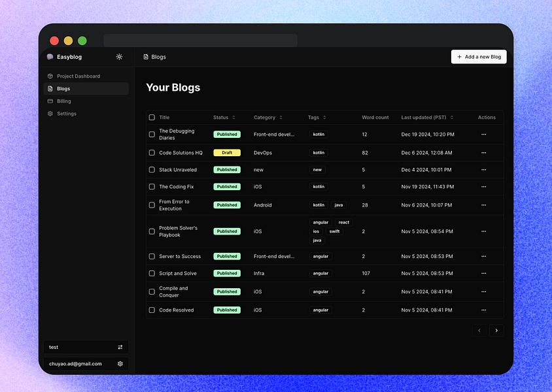The image size is (552, 392).
Task: Select all blogs with header checkbox
Action: pyautogui.click(x=152, y=118)
